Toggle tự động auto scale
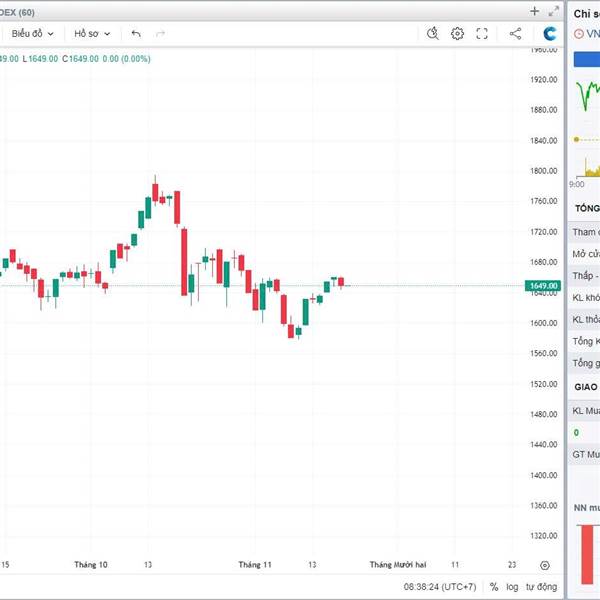This screenshot has width=600, height=600. coord(541,587)
